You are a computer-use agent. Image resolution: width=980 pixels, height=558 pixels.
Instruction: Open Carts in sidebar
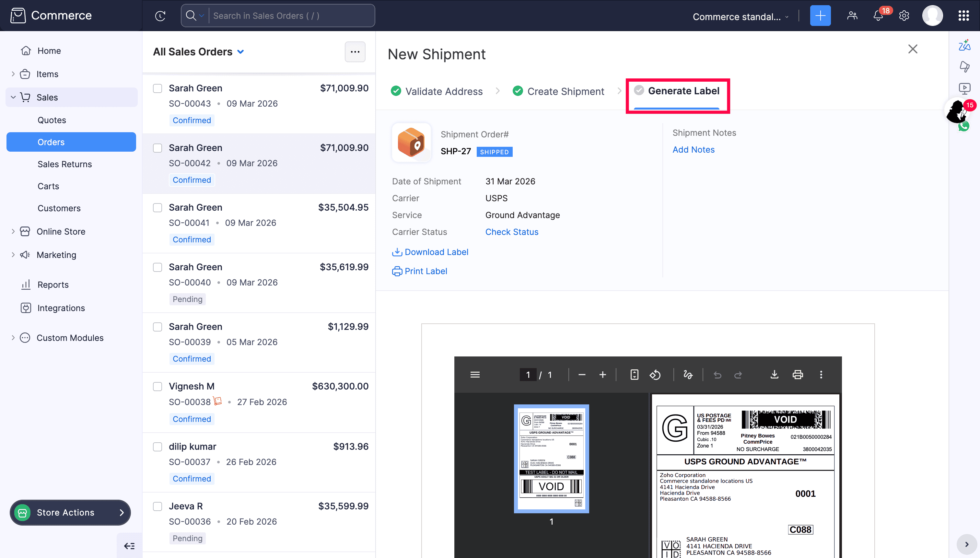pos(48,186)
